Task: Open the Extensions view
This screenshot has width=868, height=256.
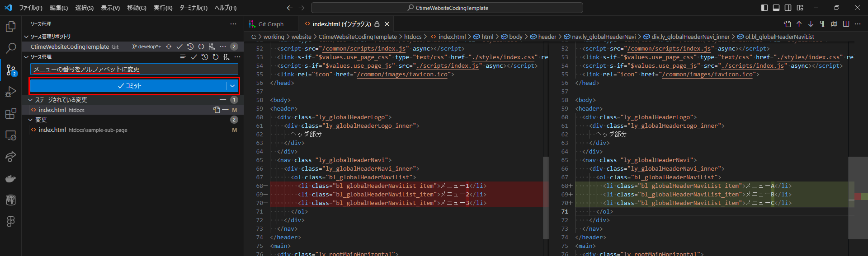Action: pos(10,114)
